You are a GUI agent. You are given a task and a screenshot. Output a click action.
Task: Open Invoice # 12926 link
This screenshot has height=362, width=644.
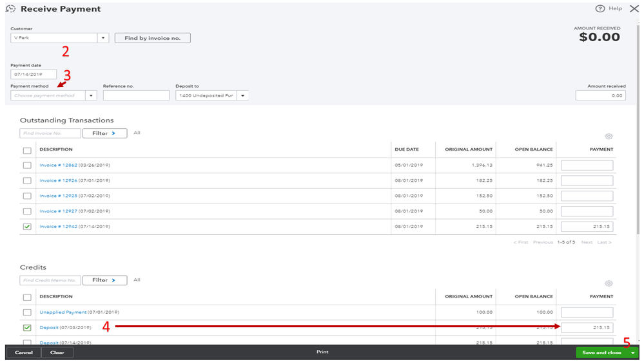pyautogui.click(x=57, y=180)
